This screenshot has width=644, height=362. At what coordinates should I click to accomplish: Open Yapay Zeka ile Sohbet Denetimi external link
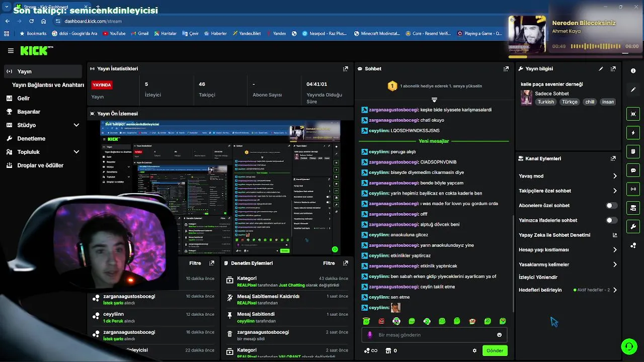pos(614,235)
